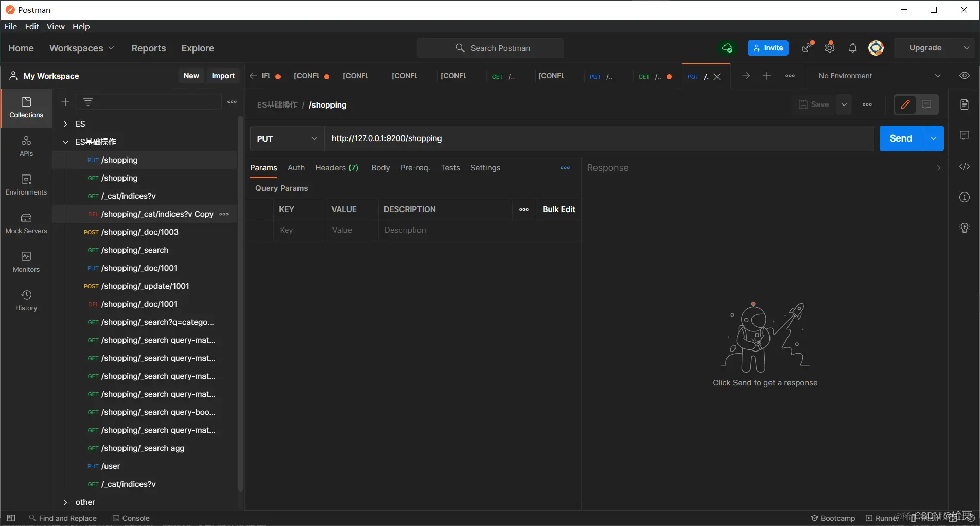Open the Help menu
980x526 pixels.
click(81, 26)
